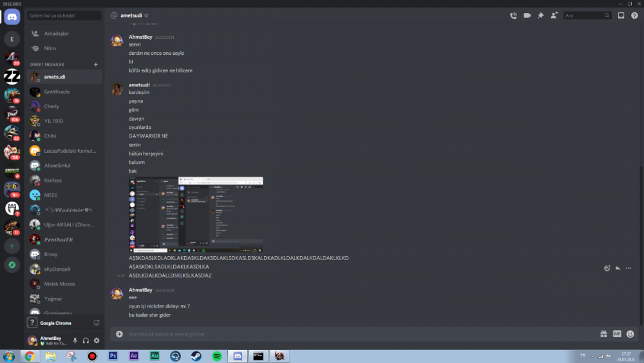
Task: Open attachment plus menu in message box
Action: (119, 334)
